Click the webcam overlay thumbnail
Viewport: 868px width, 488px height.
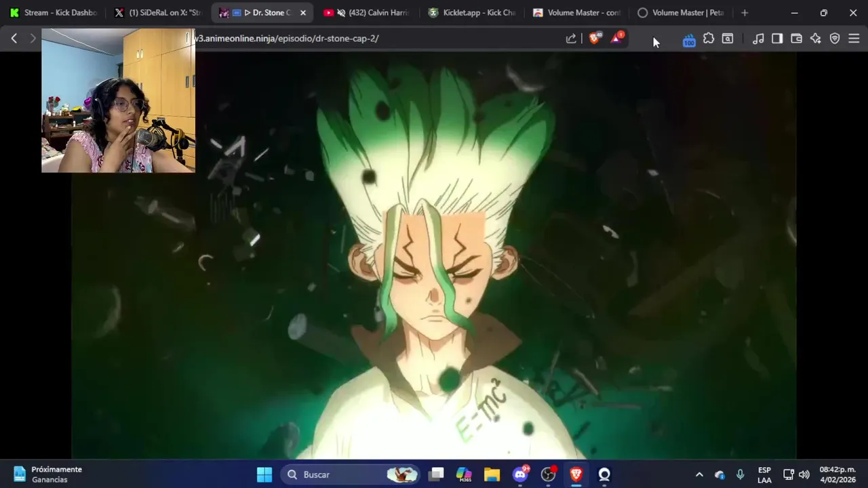click(118, 100)
